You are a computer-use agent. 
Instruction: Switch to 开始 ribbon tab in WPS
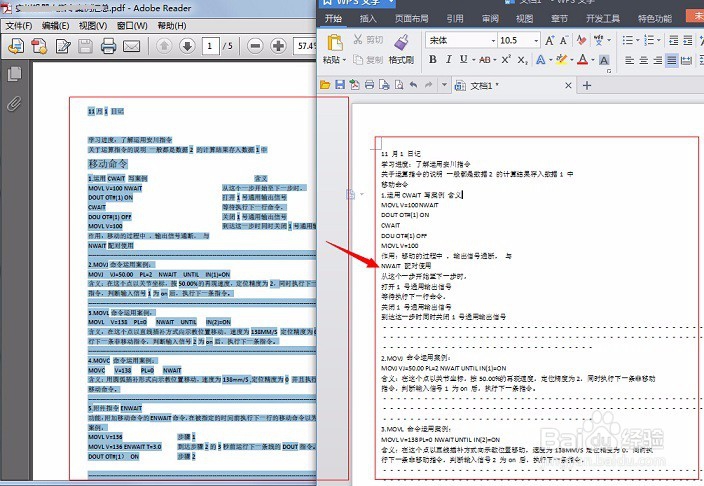[333, 18]
